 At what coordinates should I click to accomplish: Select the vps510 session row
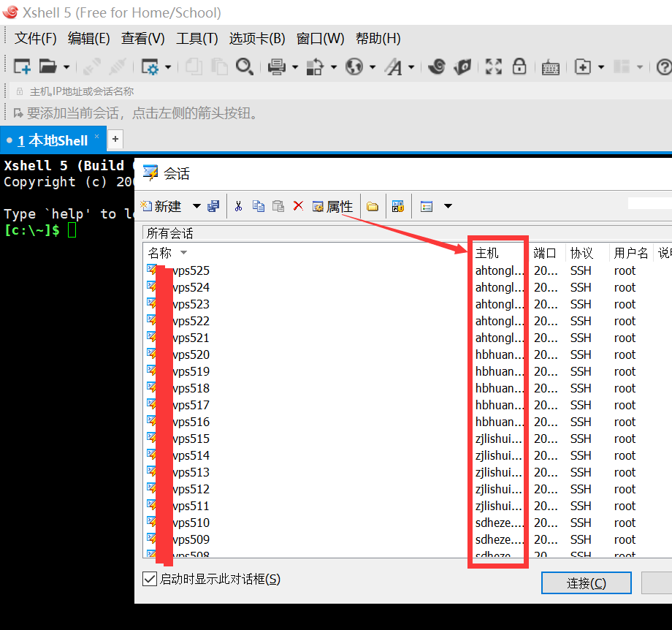coord(407,523)
